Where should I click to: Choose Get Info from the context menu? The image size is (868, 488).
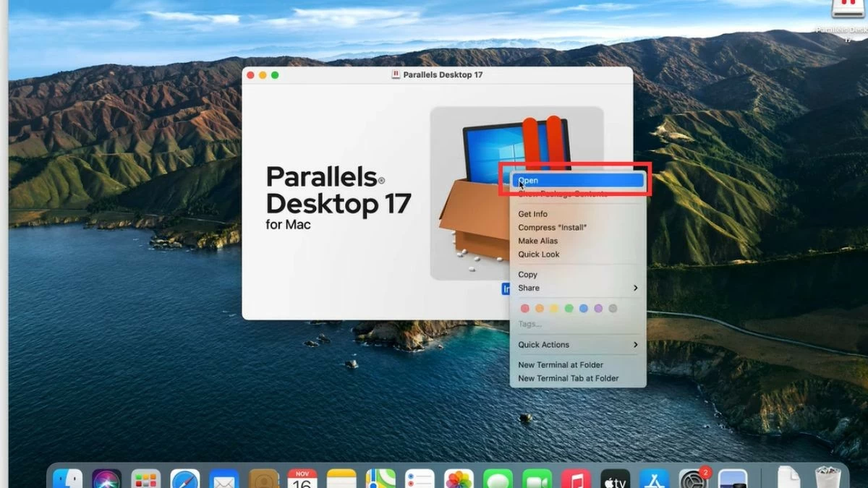tap(535, 213)
